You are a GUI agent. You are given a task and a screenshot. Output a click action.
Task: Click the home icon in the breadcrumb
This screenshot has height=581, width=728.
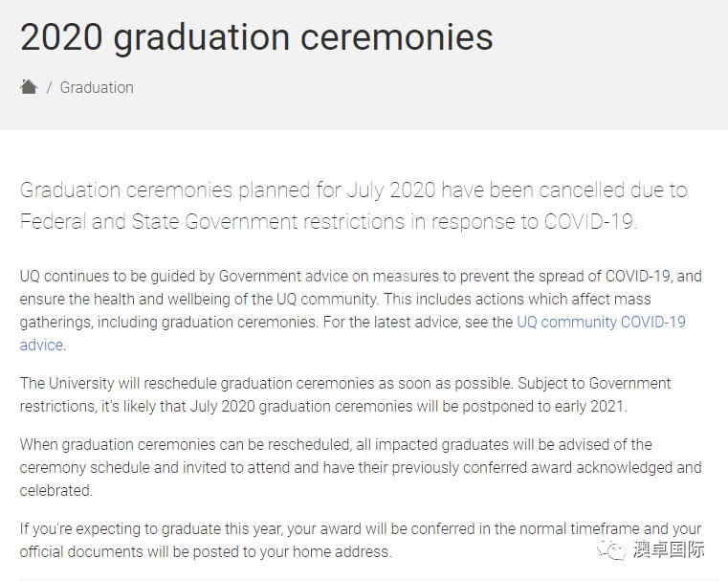click(29, 86)
